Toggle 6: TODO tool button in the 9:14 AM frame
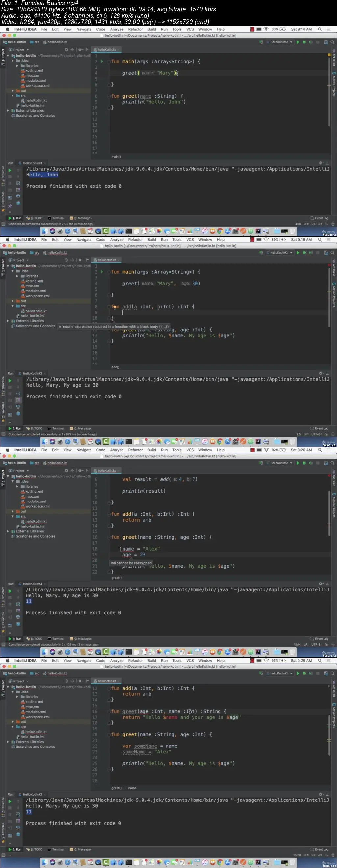Screen dimensions: 337x868 click(35, 218)
